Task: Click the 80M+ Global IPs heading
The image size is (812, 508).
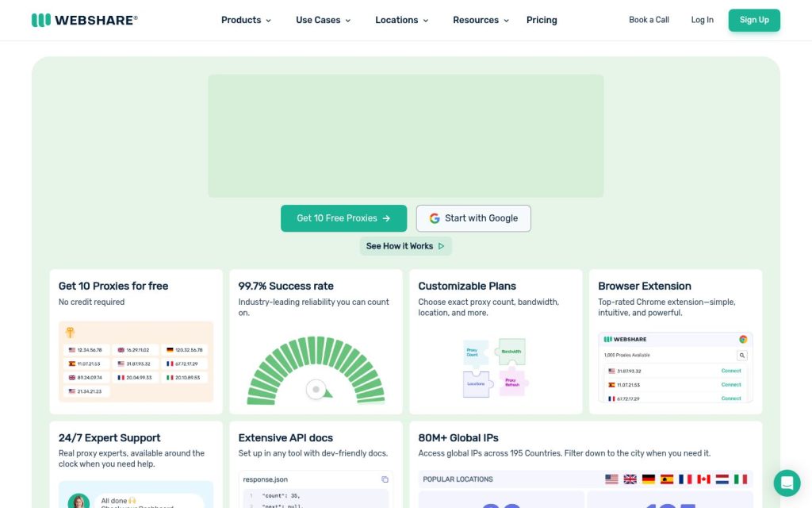Action: [x=458, y=438]
